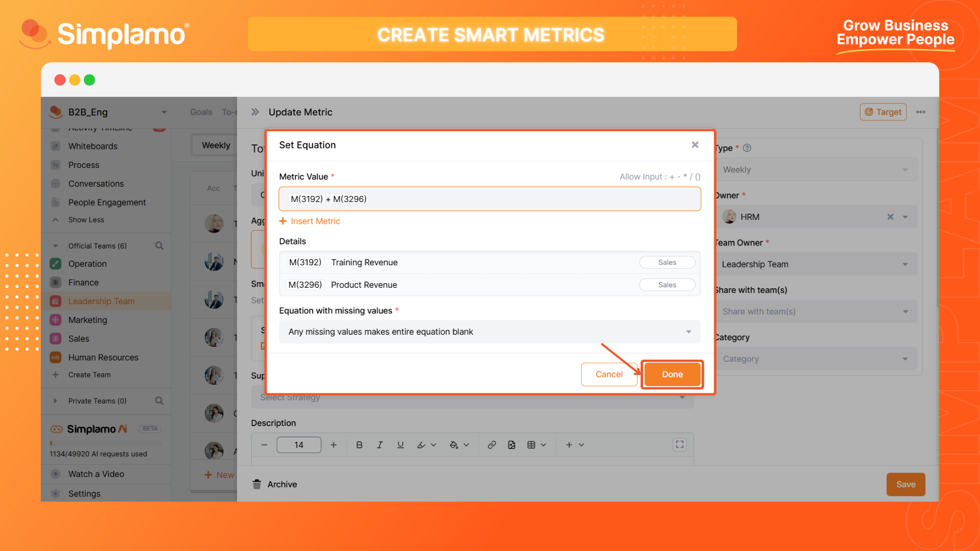Viewport: 980px width, 551px height.
Task: Collapse the Update Metric panel chevron
Action: pos(255,112)
